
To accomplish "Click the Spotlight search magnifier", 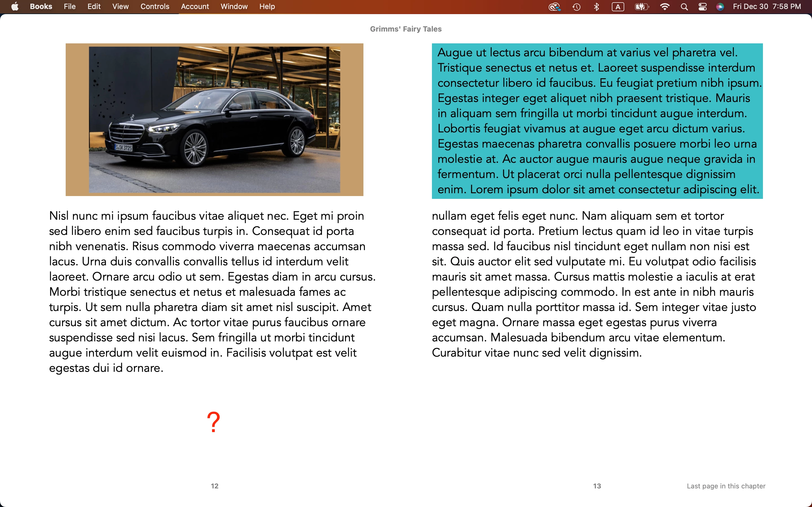I will [x=684, y=7].
